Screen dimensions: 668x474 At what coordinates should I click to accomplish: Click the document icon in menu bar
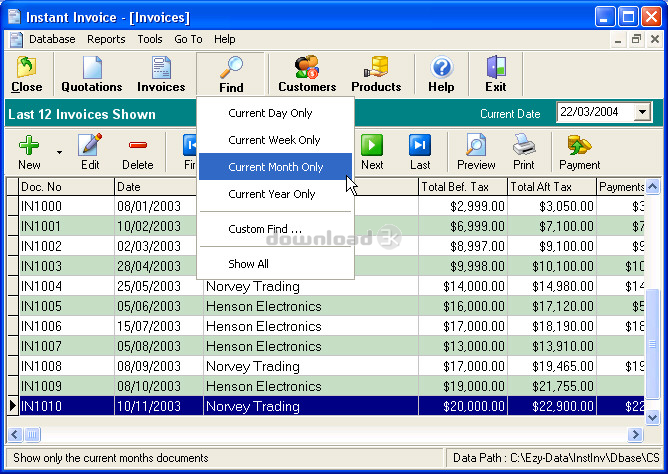click(x=16, y=40)
